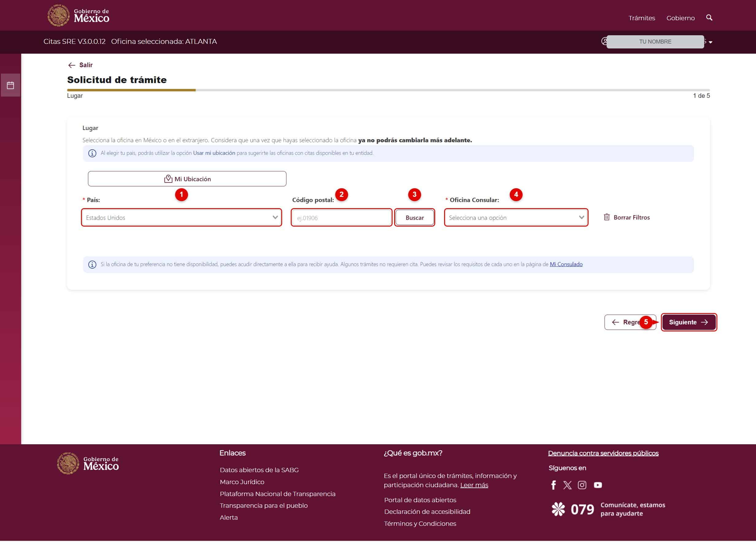Click 'Oficina seleccionada: ATLANTA' text
Screen dimensions: 756x558
pos(164,41)
